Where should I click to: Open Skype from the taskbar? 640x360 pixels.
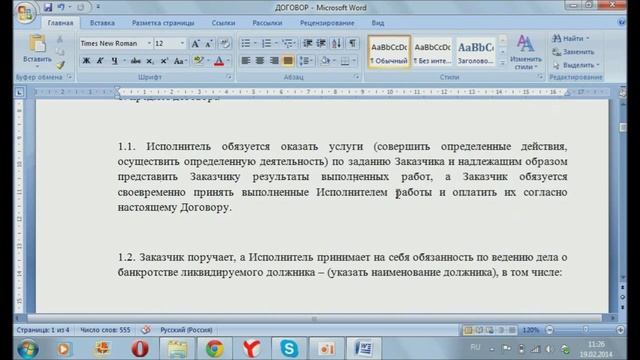pyautogui.click(x=289, y=349)
